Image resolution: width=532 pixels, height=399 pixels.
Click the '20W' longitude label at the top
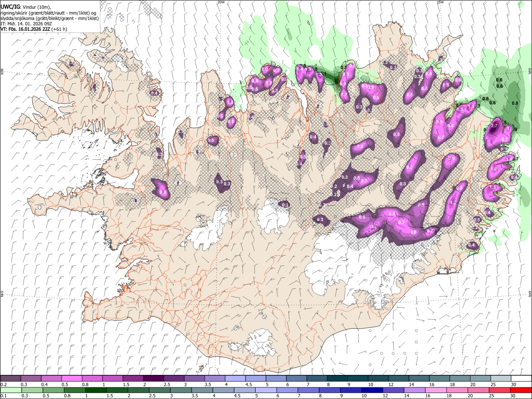(x=221, y=2)
